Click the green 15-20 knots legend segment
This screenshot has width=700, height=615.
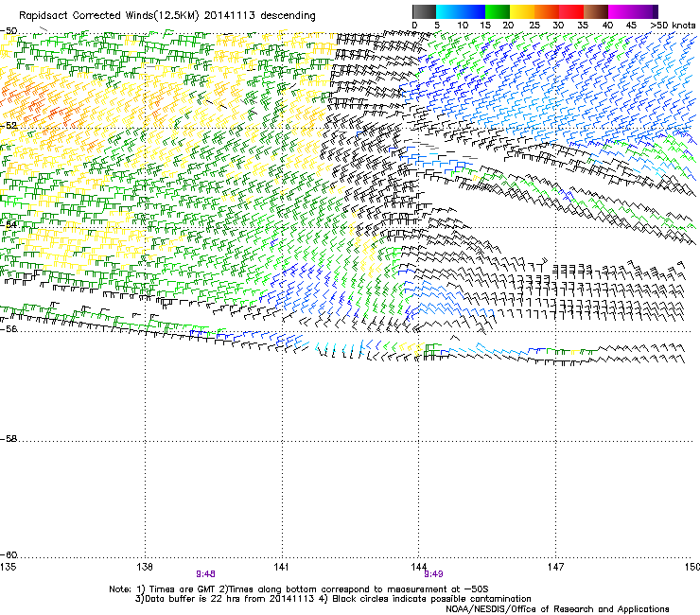click(x=498, y=11)
